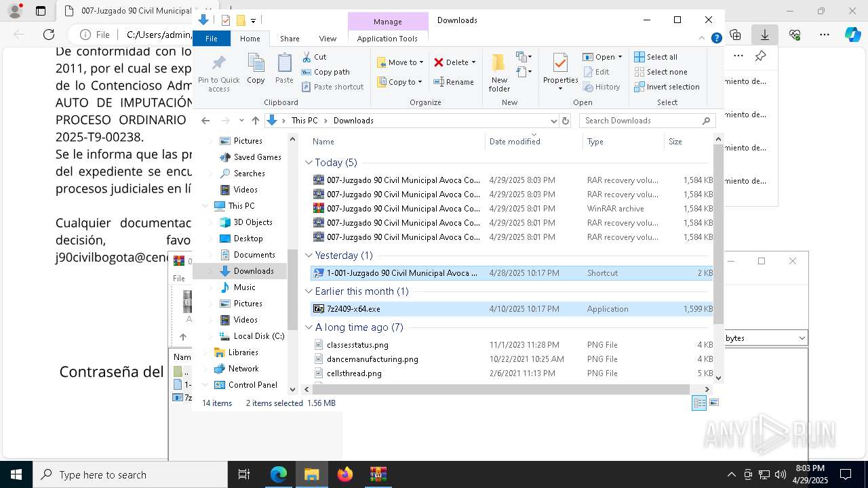Open Music in navigation pane
This screenshot has height=488, width=868.
click(237, 287)
